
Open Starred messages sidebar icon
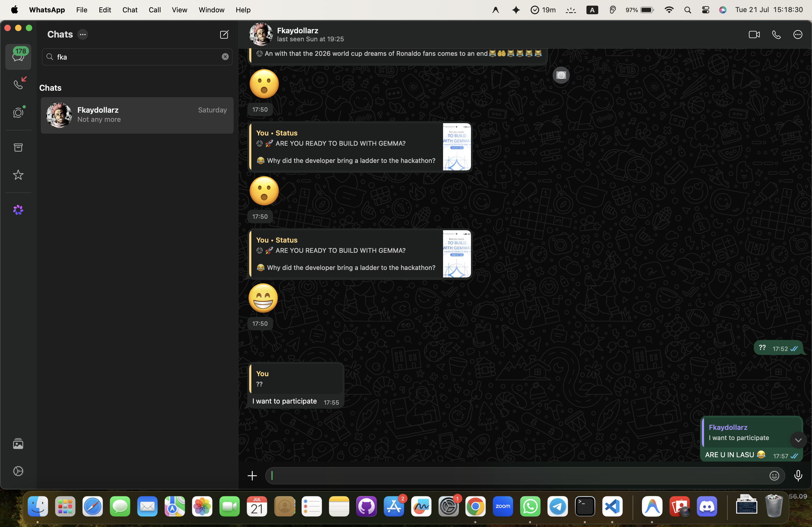click(x=18, y=175)
